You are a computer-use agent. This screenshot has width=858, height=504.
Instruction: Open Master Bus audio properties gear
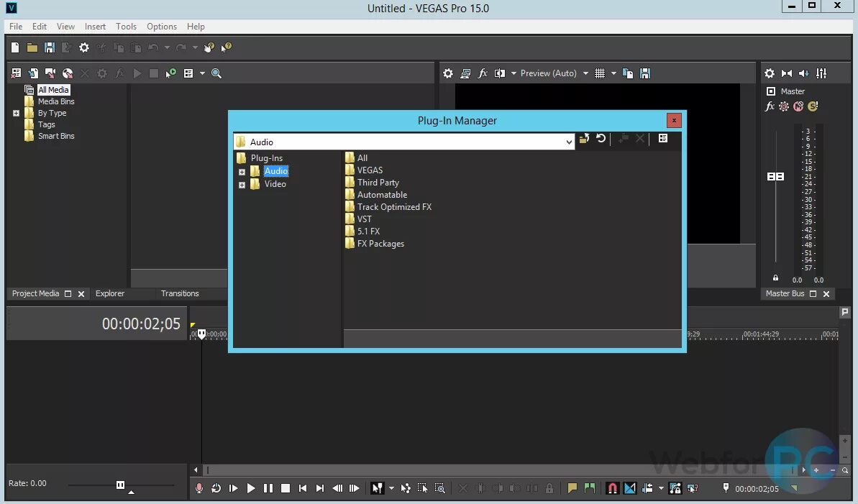click(x=770, y=73)
